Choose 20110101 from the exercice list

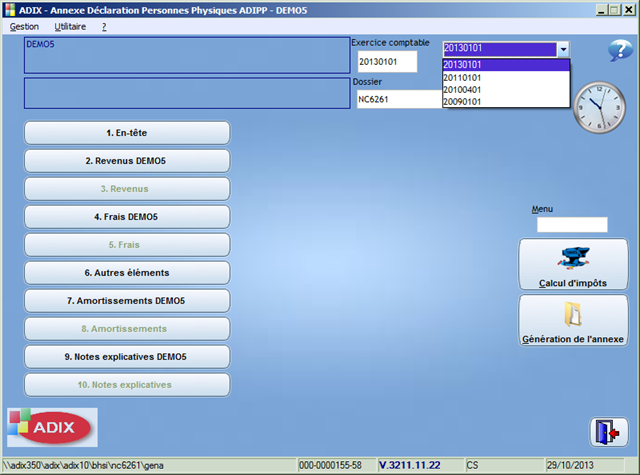(x=506, y=78)
